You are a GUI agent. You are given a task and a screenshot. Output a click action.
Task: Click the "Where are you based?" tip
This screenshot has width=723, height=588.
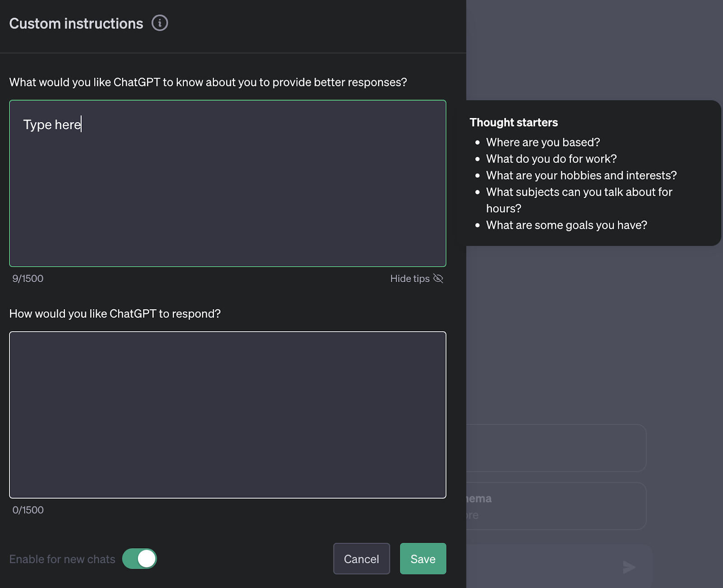543,142
